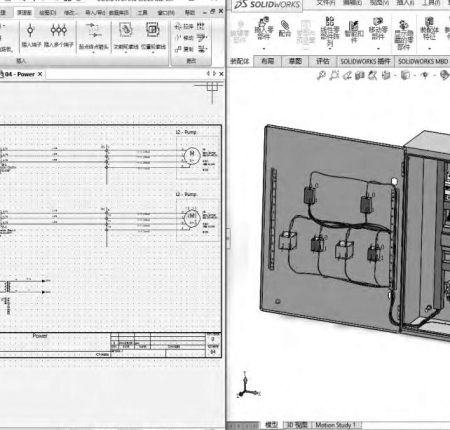Click the Section View icon in view toolbar
The width and height of the screenshot is (450, 430).
click(360, 76)
